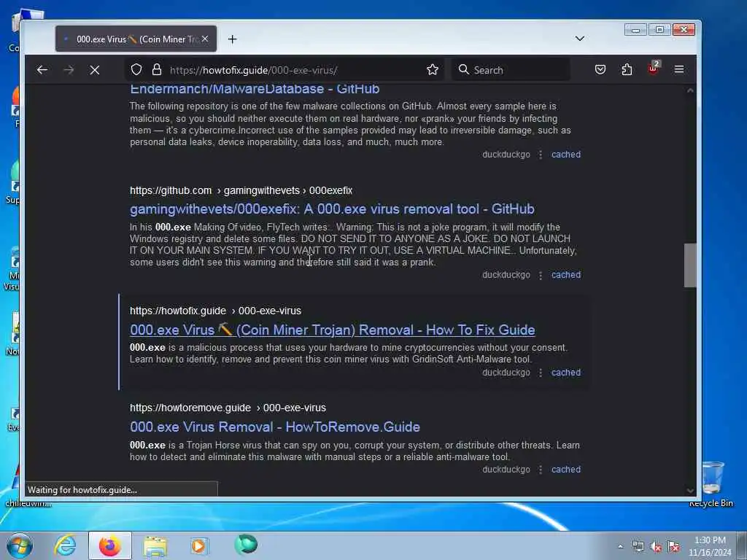The height and width of the screenshot is (560, 747).
Task: Show hidden system tray icons
Action: pyautogui.click(x=620, y=547)
